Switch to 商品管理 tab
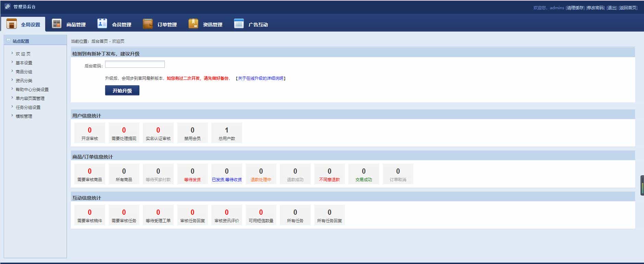 pyautogui.click(x=69, y=24)
